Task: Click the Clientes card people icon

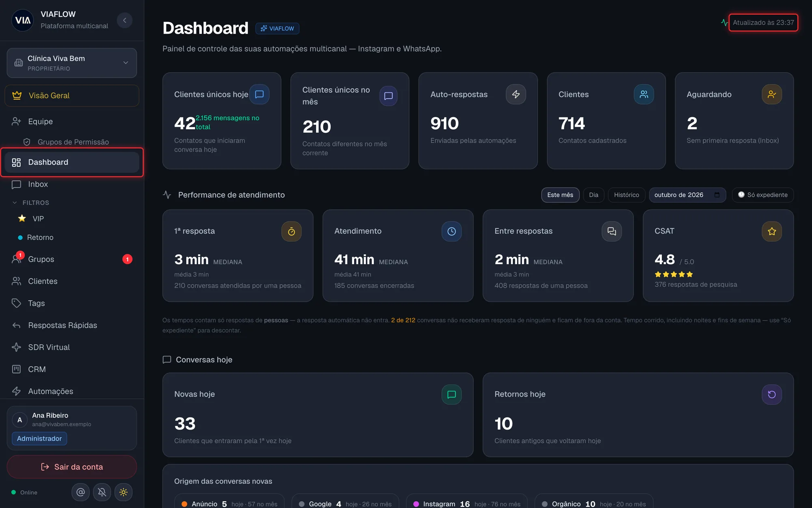Action: tap(644, 94)
